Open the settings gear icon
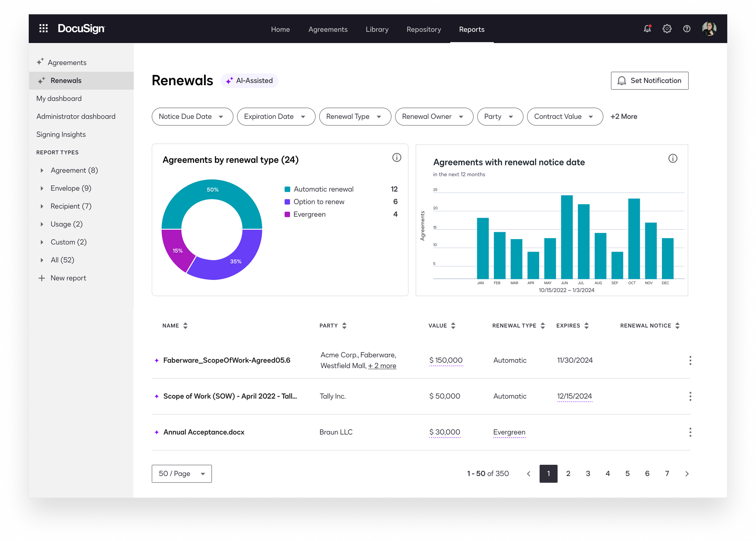This screenshot has width=756, height=541. pyautogui.click(x=667, y=29)
